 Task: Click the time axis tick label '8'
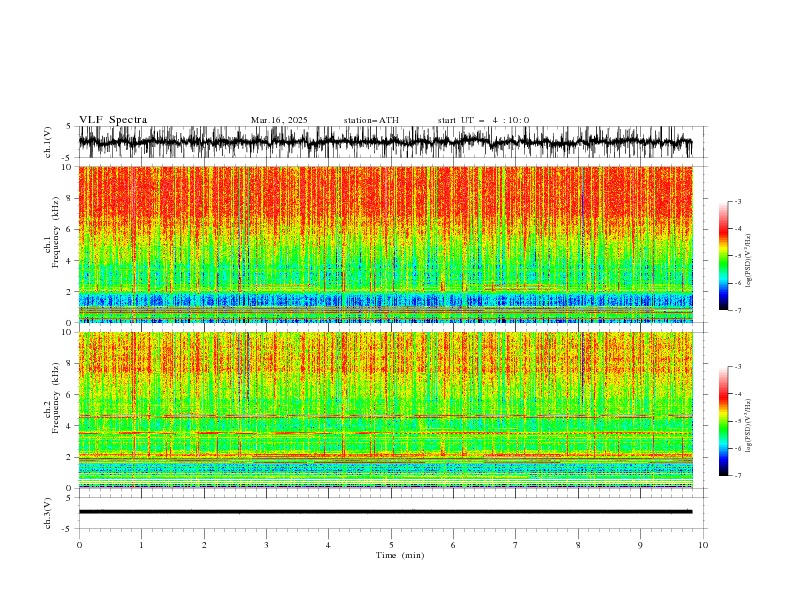click(x=578, y=545)
